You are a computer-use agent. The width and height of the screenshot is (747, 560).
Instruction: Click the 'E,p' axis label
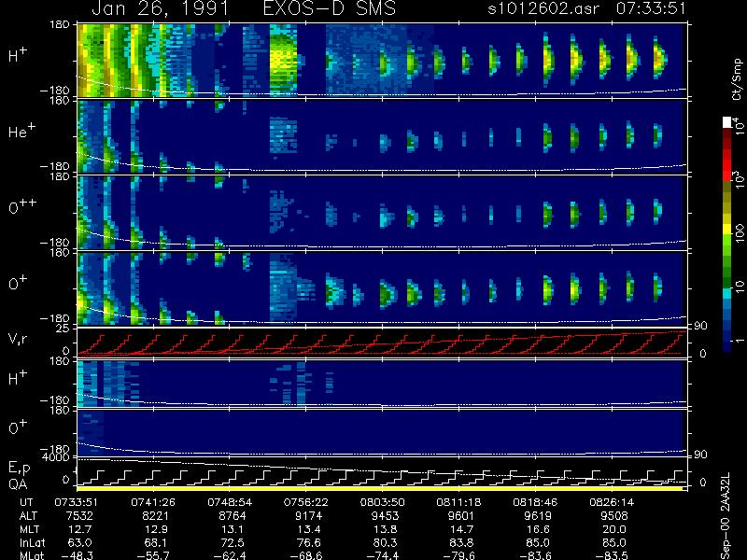point(19,469)
